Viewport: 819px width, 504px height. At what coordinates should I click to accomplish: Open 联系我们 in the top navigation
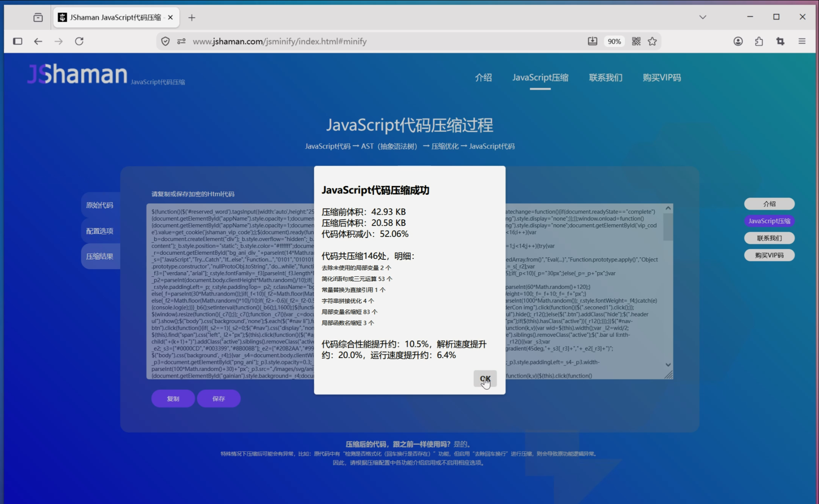(x=606, y=78)
